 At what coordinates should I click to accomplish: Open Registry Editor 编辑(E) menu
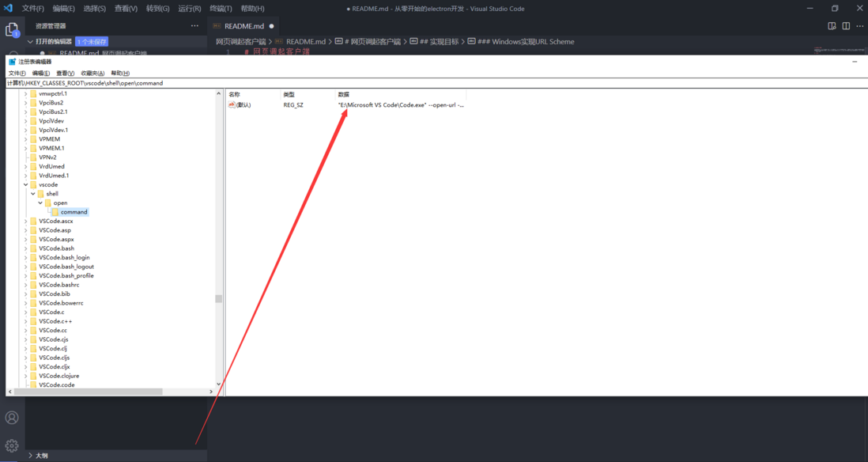pyautogui.click(x=41, y=73)
